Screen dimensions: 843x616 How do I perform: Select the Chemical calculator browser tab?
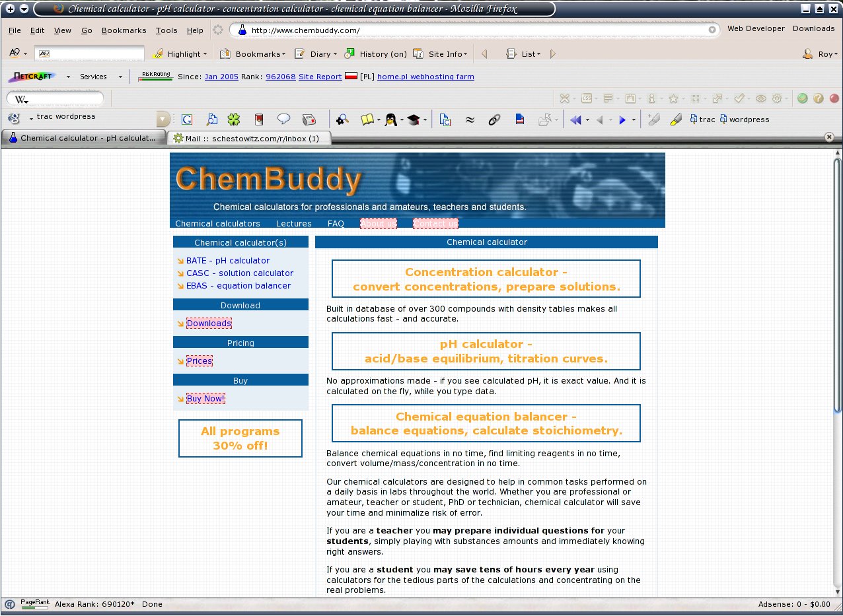click(x=83, y=138)
